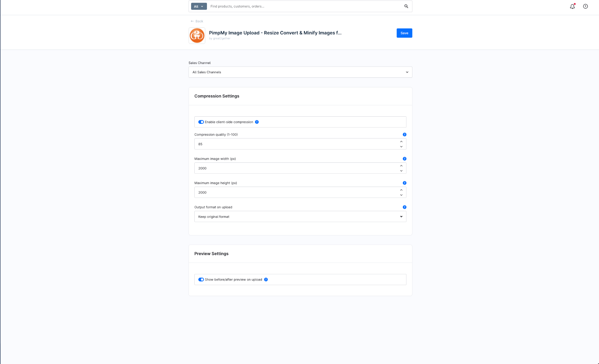This screenshot has height=364, width=599.
Task: View help icon for compression quality
Action: pos(404,134)
